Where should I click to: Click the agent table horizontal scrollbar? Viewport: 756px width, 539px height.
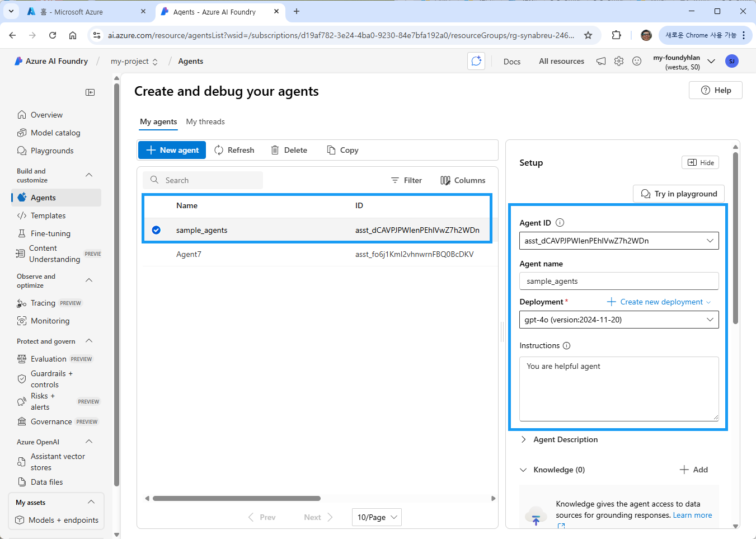(x=236, y=498)
